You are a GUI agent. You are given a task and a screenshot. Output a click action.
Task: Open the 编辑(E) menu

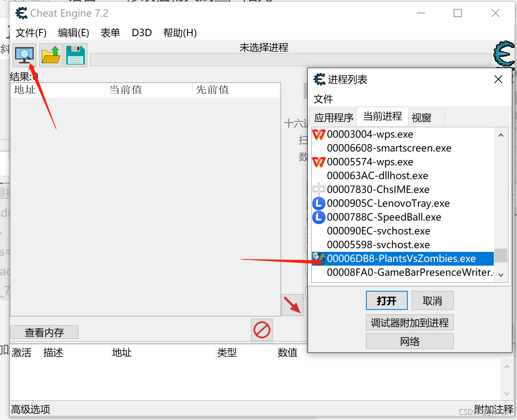tap(74, 32)
